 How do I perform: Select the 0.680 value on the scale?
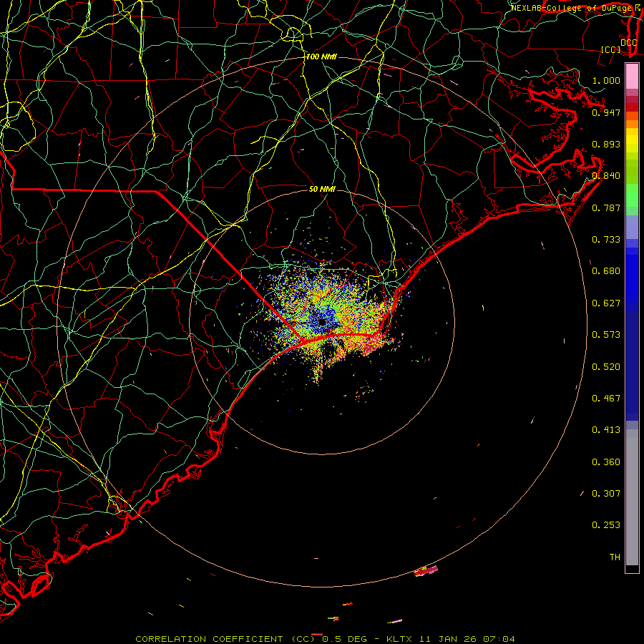pos(606,271)
